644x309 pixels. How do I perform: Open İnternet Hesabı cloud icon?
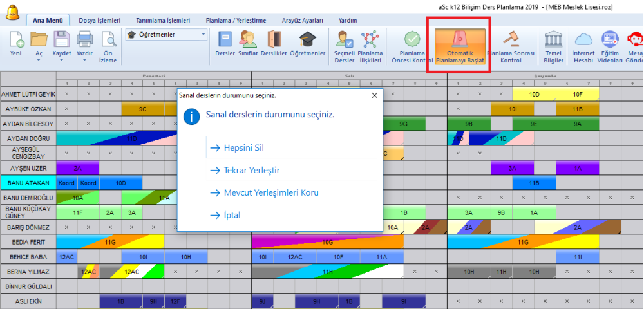[583, 46]
